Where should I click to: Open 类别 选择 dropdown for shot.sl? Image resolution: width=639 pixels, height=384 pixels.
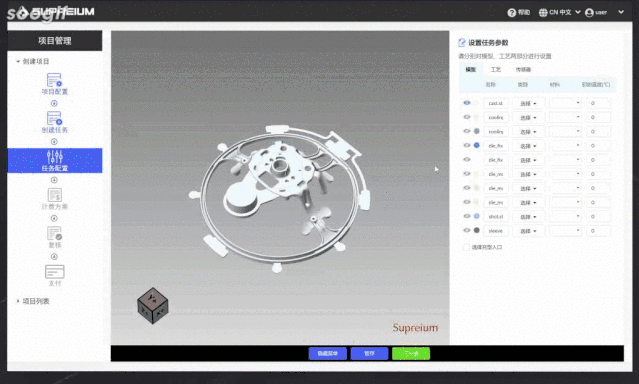[x=528, y=216]
